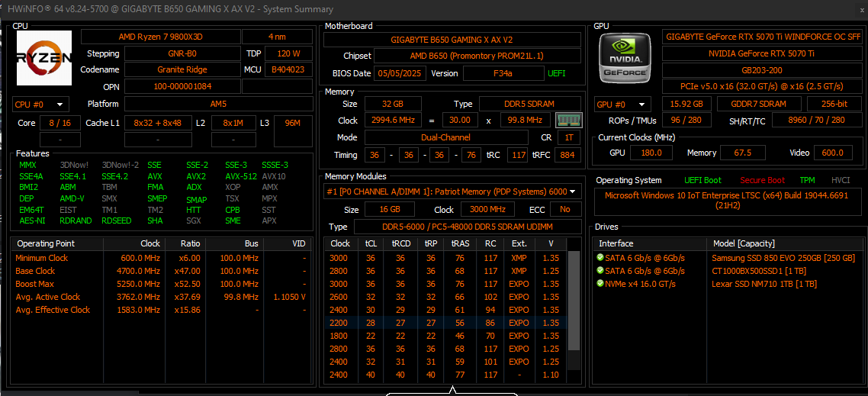Screen dimensions: 868x396
Task: Click the ECC field showing No
Action: point(565,209)
